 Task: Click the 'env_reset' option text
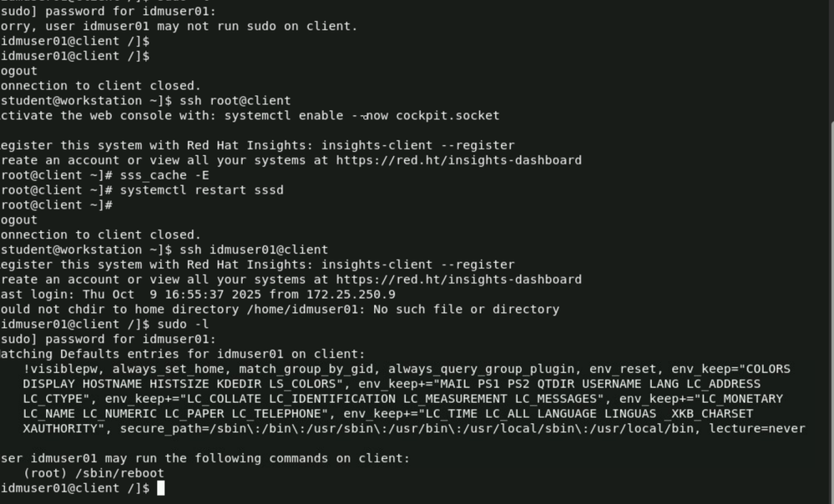point(623,369)
